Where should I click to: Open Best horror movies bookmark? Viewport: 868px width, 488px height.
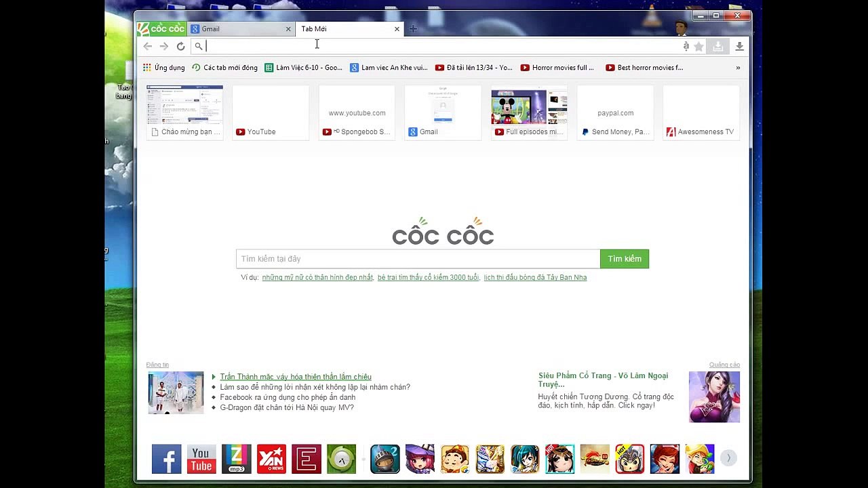(645, 68)
